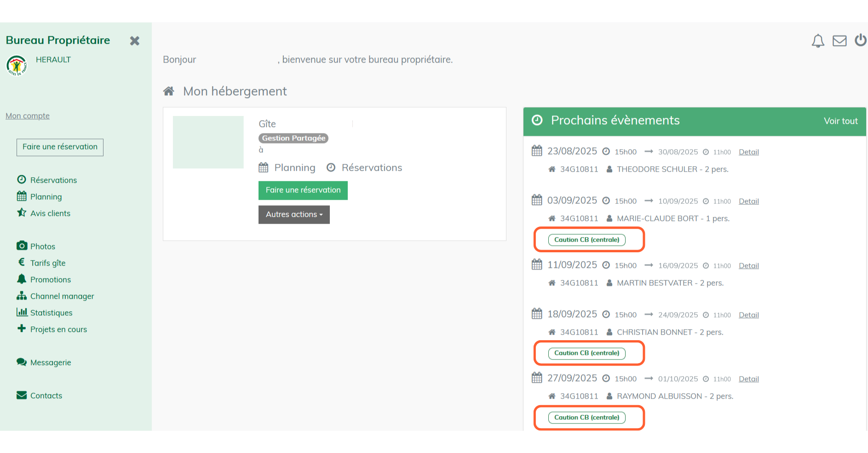Close sidebar with the X icon
The height and width of the screenshot is (453, 868).
click(x=134, y=41)
